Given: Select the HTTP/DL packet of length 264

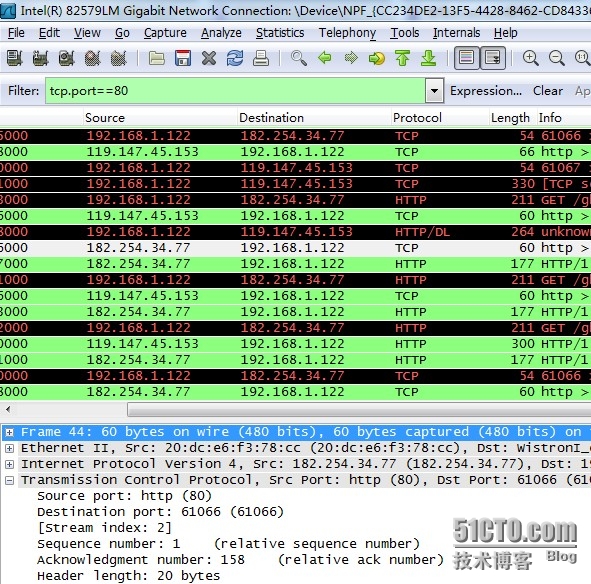Looking at the screenshot, I should (x=296, y=231).
